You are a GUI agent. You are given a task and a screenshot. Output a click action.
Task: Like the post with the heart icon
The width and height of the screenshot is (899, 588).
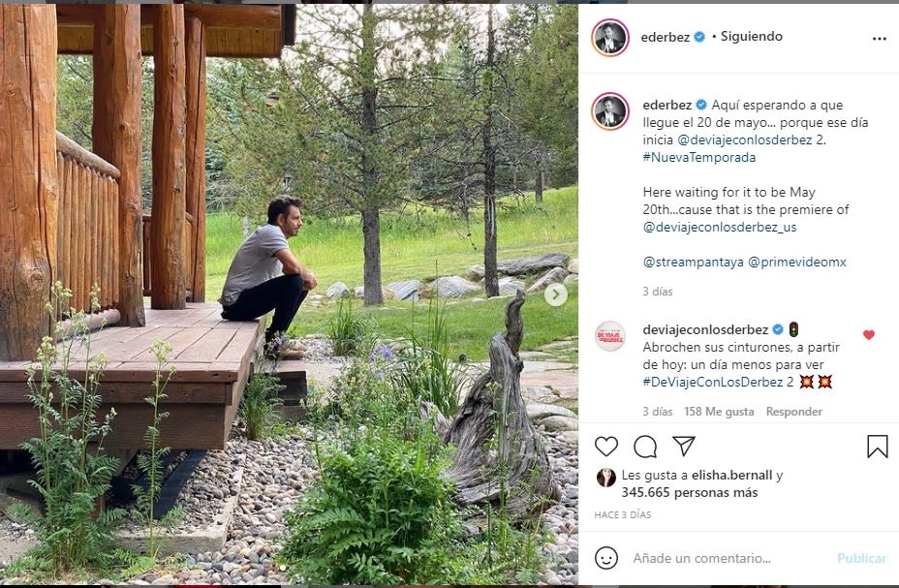tap(606, 447)
